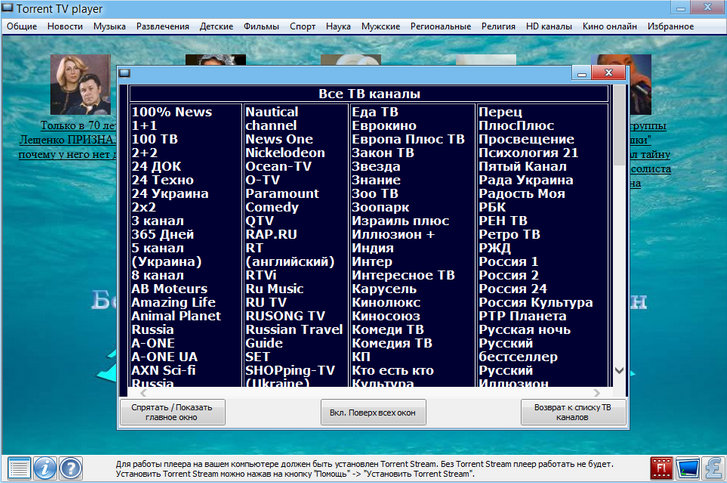Open the Amazing Life channel

coord(173,302)
